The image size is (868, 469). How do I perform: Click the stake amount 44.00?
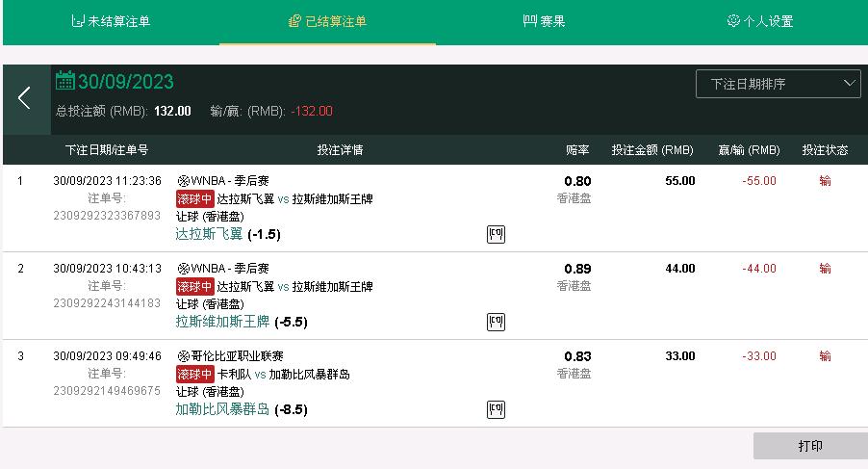click(x=680, y=268)
